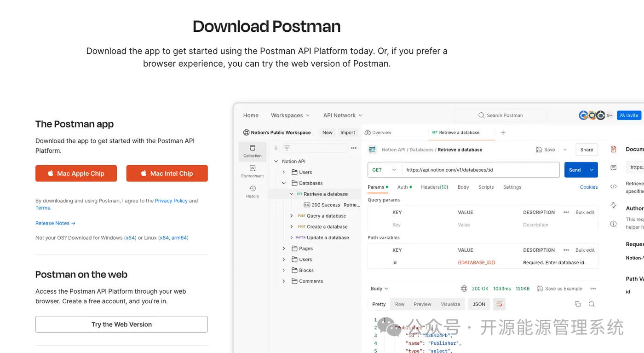Collapse the Notion API collection
The height and width of the screenshot is (353, 644).
[x=276, y=161]
